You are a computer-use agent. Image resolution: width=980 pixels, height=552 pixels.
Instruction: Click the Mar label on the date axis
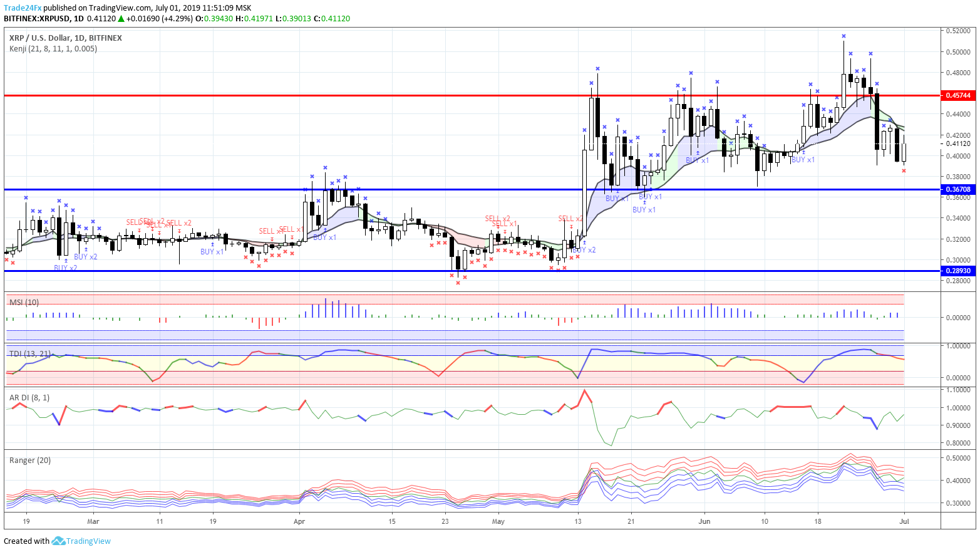pos(93,521)
